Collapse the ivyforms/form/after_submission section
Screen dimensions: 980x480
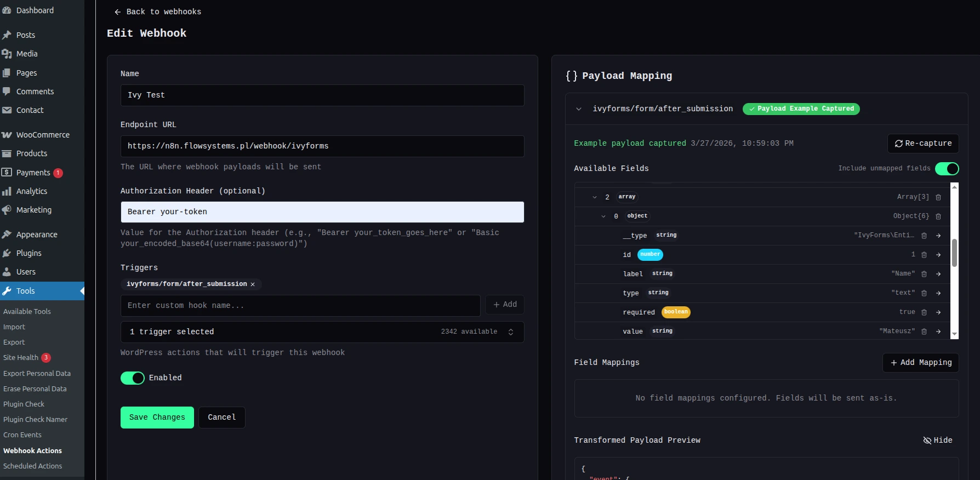pos(579,109)
